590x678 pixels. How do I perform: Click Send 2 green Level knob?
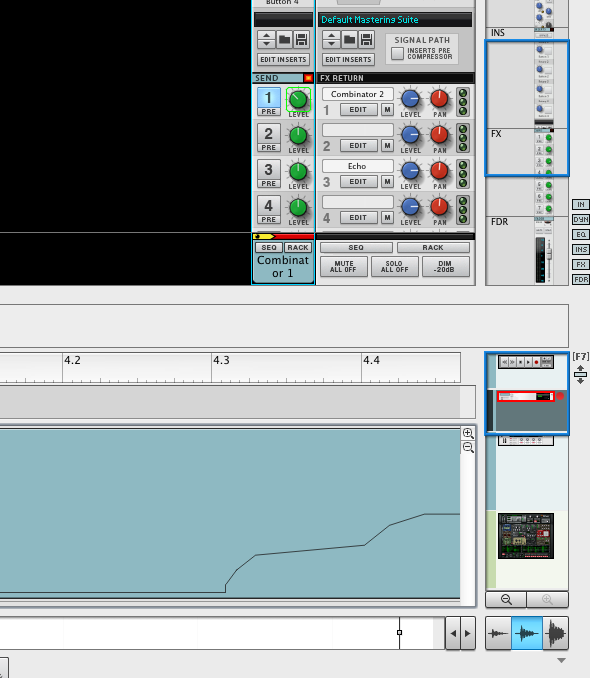click(298, 135)
